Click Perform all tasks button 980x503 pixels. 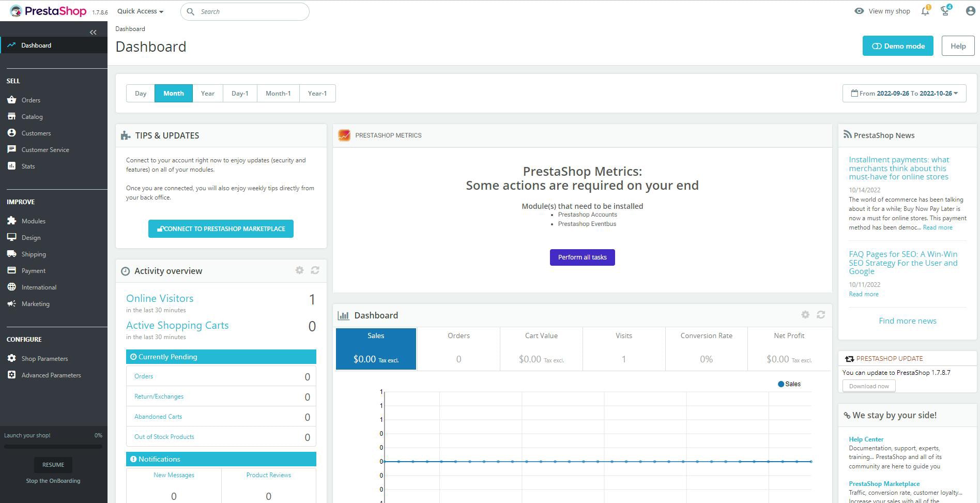tap(582, 257)
